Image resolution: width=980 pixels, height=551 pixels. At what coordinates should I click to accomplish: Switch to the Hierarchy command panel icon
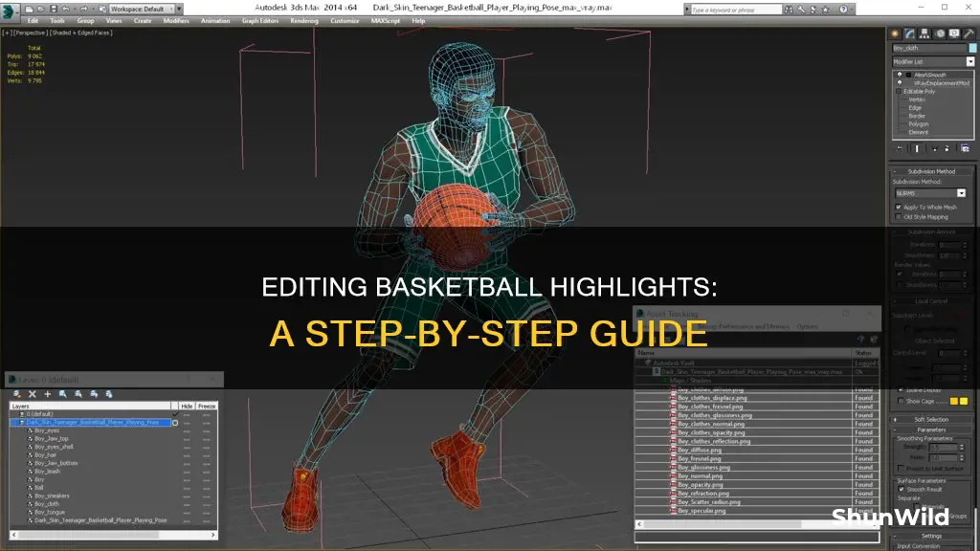[x=924, y=33]
